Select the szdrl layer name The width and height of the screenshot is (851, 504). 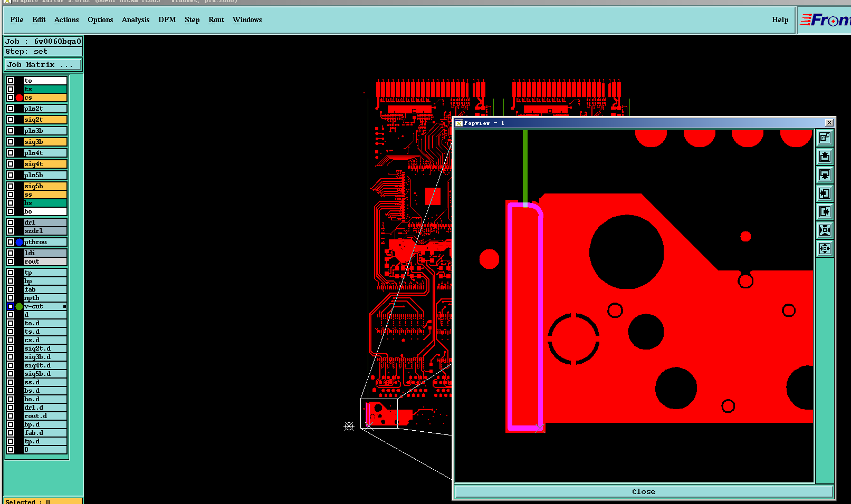(45, 231)
